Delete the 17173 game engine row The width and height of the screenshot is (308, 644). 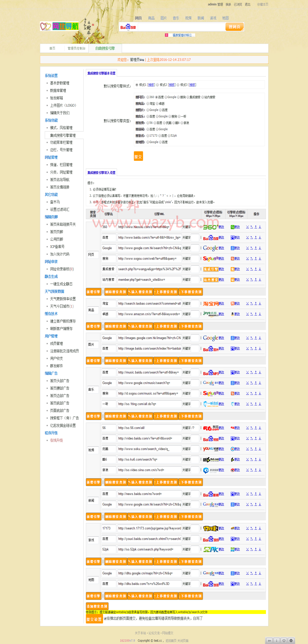tap(247, 528)
